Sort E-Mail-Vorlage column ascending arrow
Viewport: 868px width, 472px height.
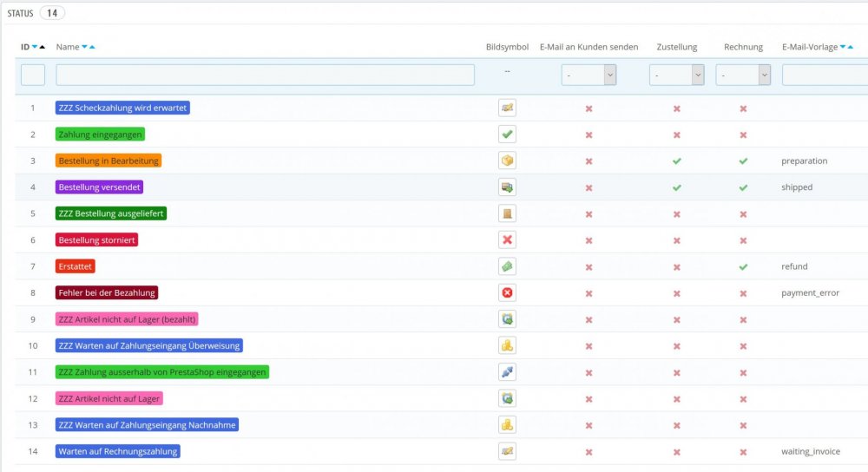point(851,47)
